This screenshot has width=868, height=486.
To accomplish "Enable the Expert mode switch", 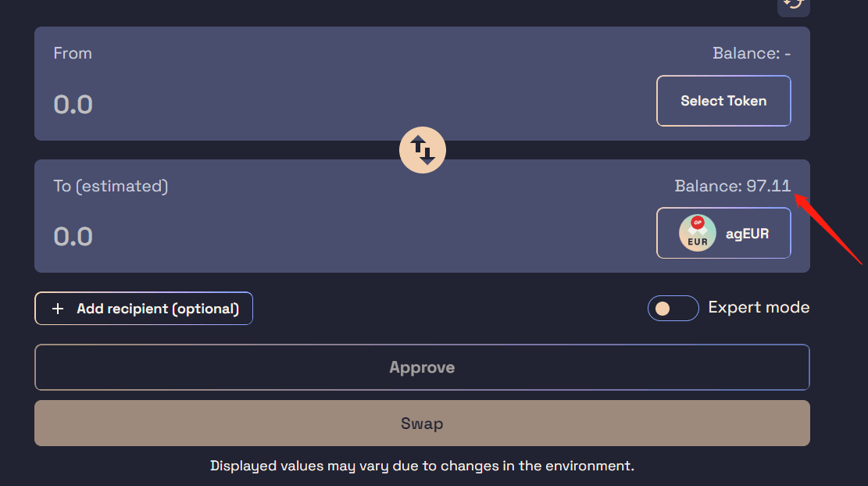I will click(673, 309).
